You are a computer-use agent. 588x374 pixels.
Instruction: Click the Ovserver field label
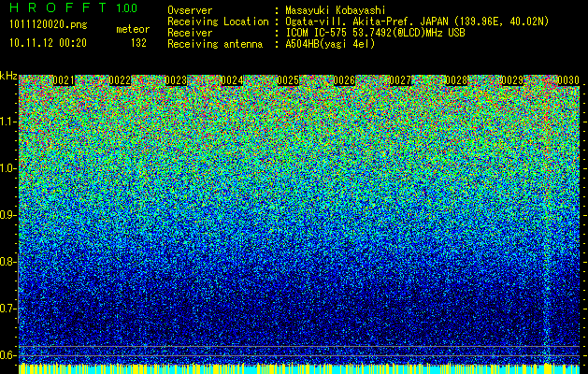coord(190,10)
